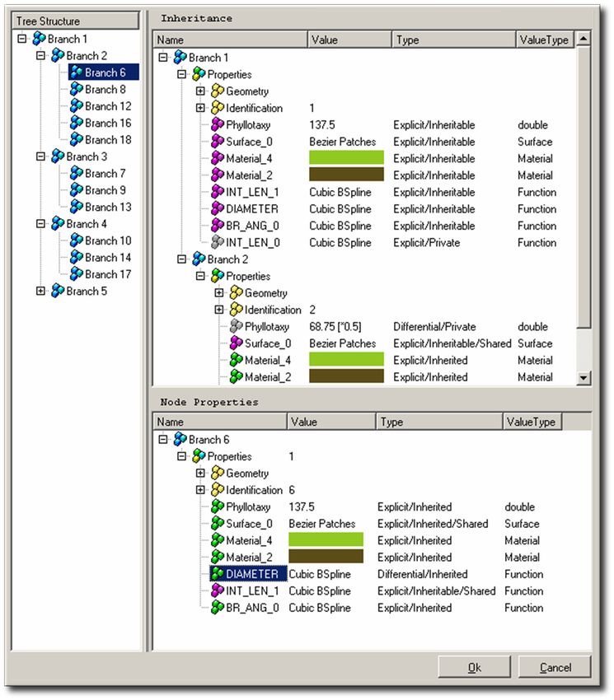Viewport: 614px width, 700px height.
Task: Collapse Branch 2 in the Inheritance panel
Action: 182,259
